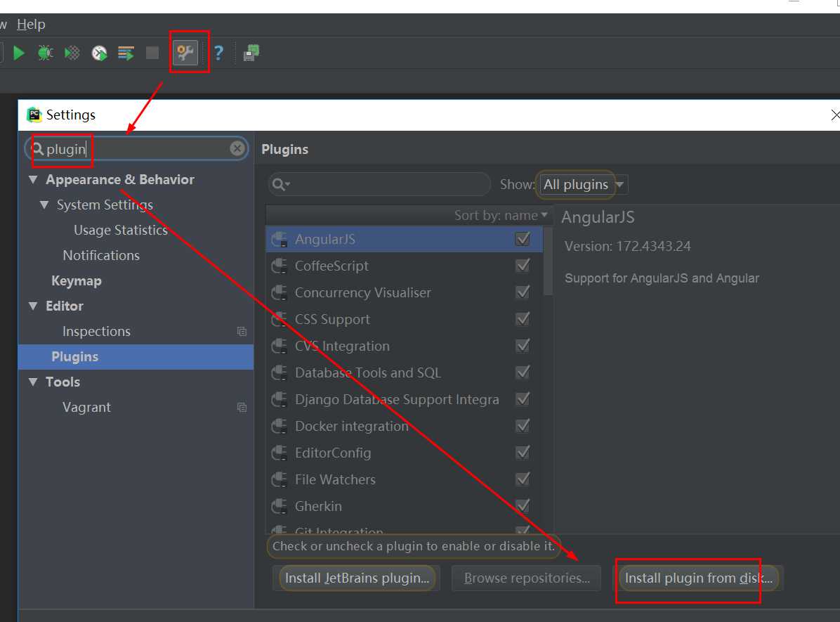The image size is (840, 622).
Task: Click Install plugin from disk button
Action: tap(699, 578)
